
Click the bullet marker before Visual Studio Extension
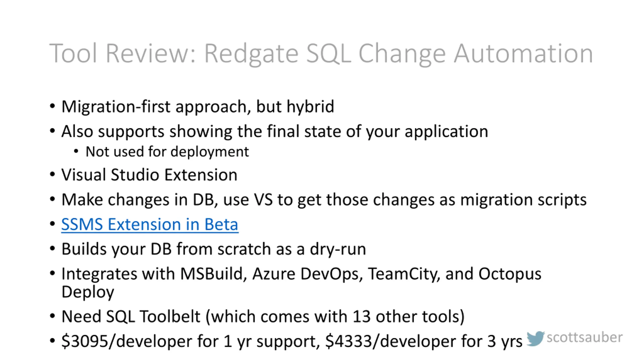tap(52, 174)
